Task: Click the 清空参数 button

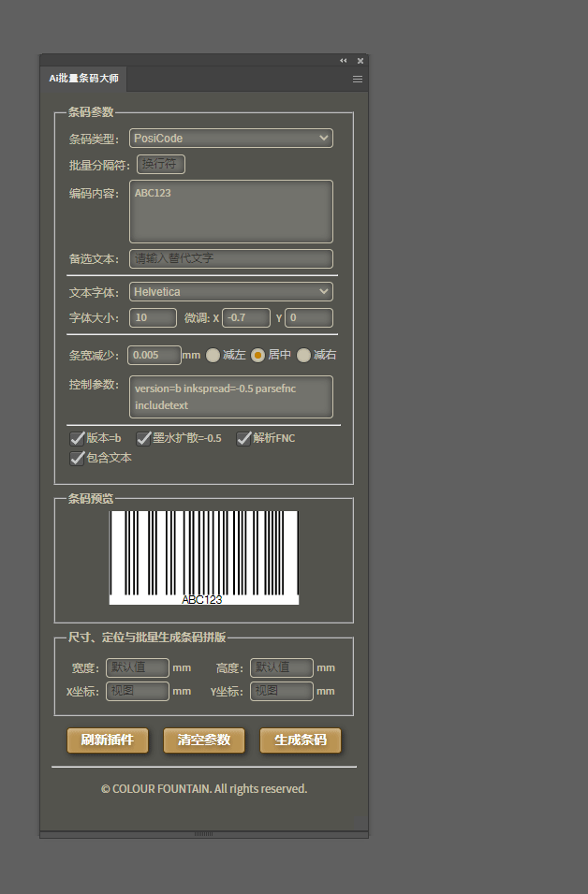Action: [203, 740]
